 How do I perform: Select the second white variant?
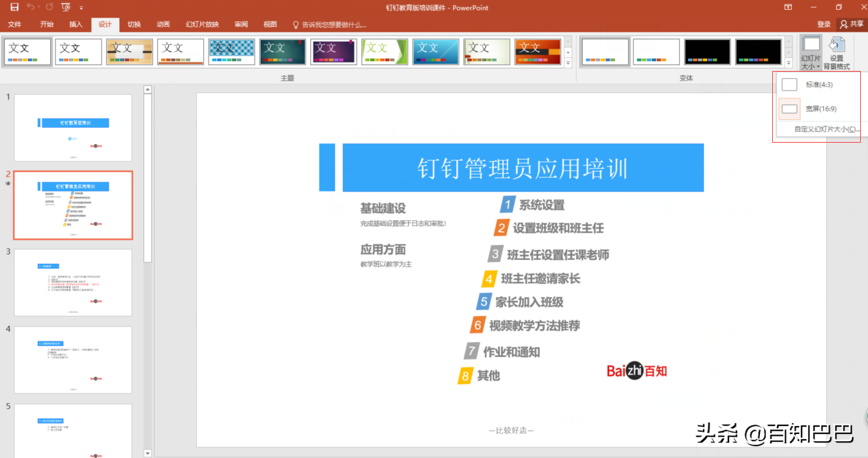[x=656, y=51]
